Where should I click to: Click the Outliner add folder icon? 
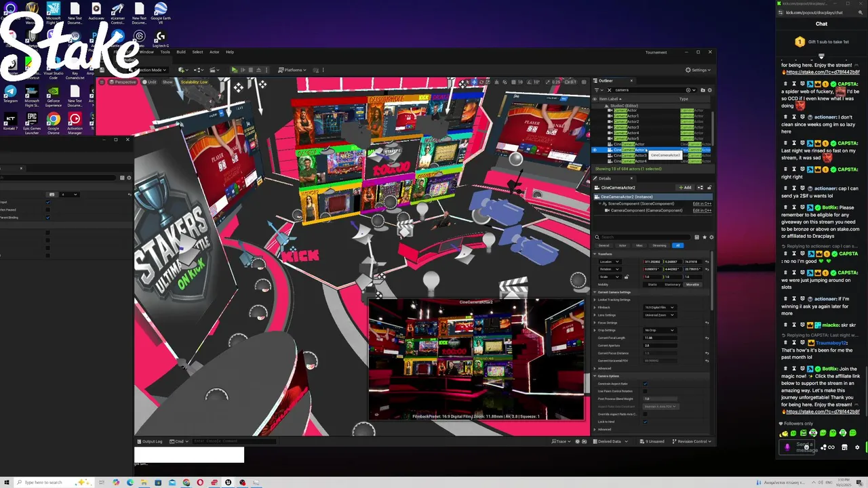(x=703, y=90)
